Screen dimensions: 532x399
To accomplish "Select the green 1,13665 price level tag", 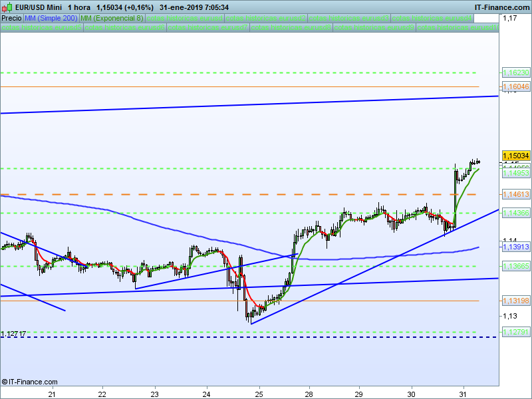I will [x=515, y=266].
